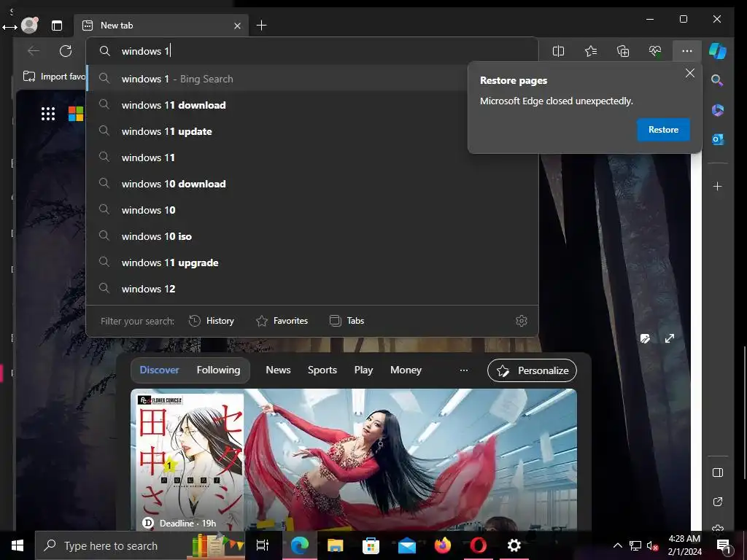The height and width of the screenshot is (560, 747).
Task: Filter search by Tabs
Action: (x=347, y=321)
